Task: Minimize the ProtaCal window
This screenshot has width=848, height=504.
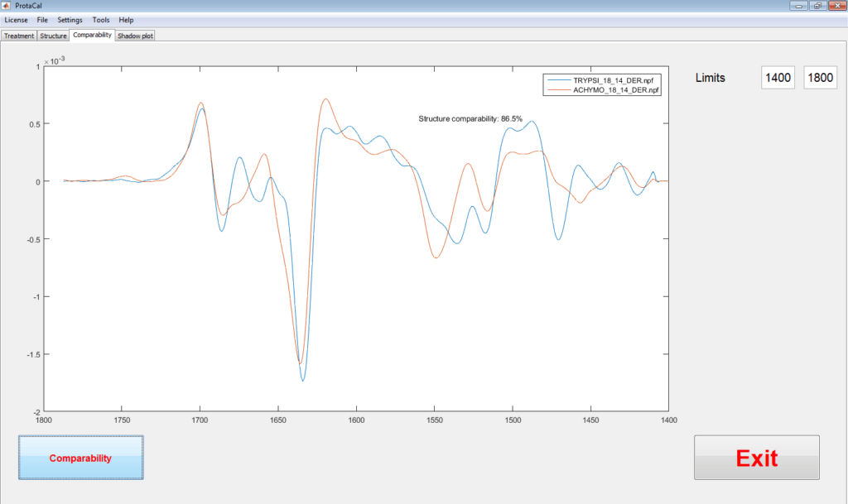Action: click(x=798, y=6)
